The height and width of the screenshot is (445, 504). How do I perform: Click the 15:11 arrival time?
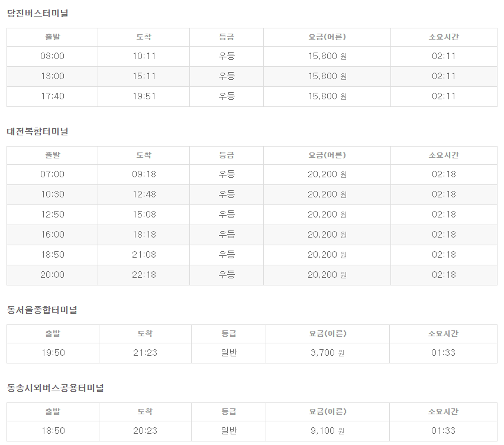pos(144,76)
